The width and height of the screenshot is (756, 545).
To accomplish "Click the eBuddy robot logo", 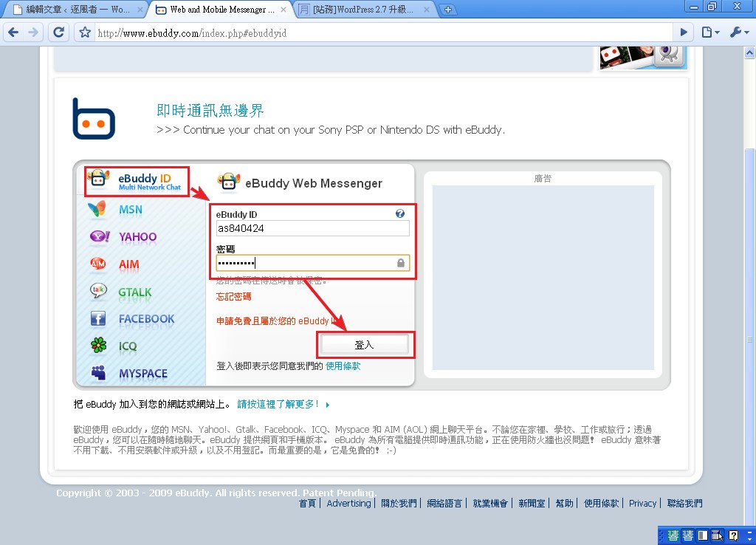I will (x=94, y=119).
